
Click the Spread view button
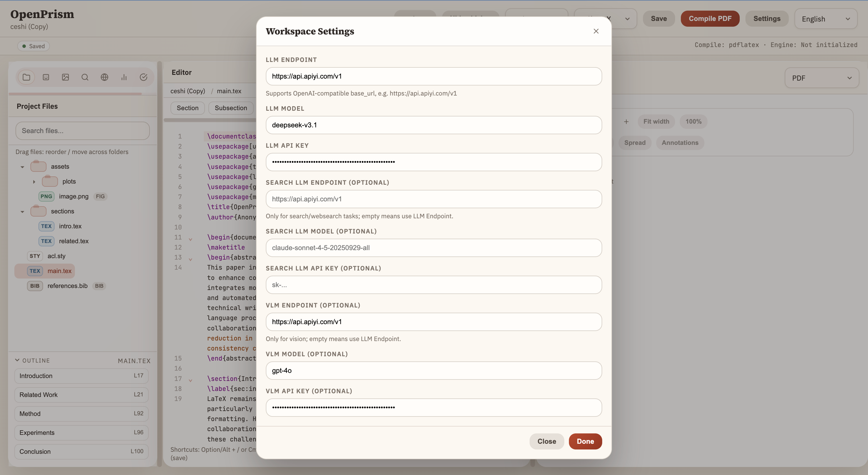click(635, 143)
